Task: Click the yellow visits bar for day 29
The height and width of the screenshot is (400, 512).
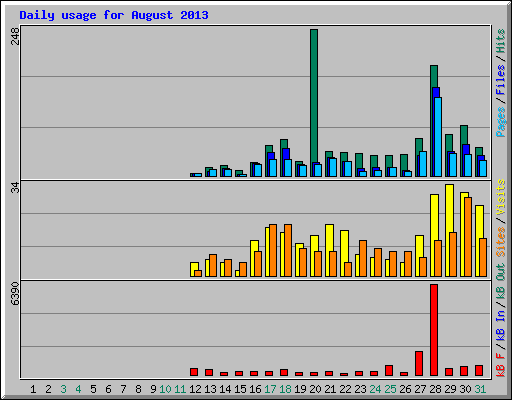Action: point(449,230)
